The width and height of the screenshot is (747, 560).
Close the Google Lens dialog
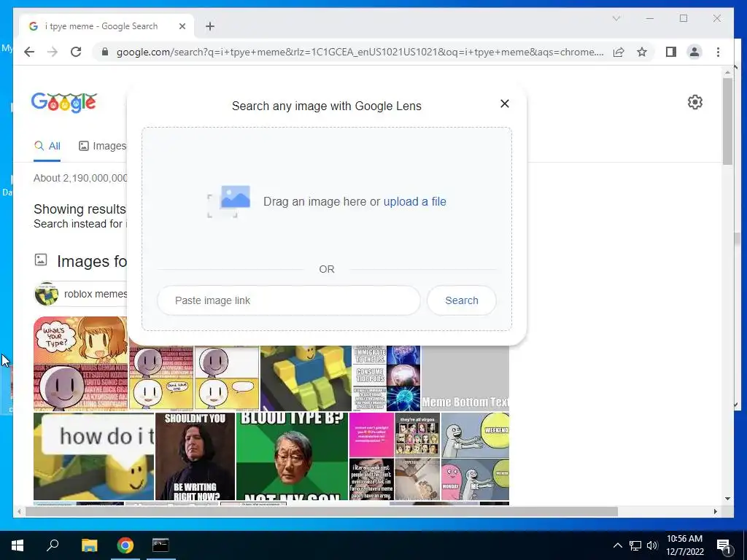pos(505,104)
